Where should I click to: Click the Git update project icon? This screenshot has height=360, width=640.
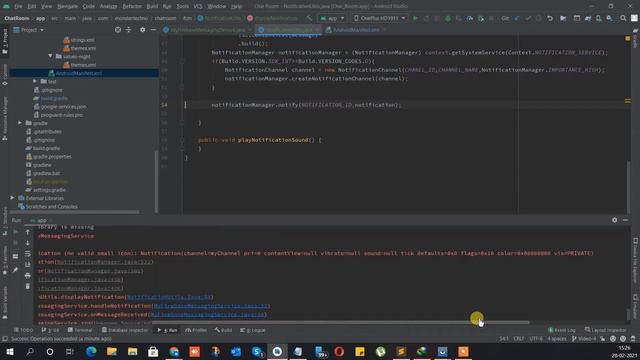coord(517,18)
